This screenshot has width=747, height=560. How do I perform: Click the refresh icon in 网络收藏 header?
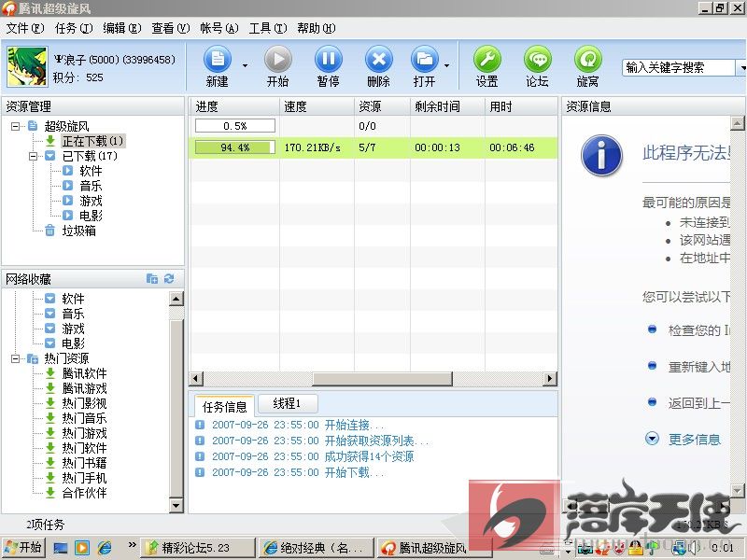pyautogui.click(x=169, y=278)
